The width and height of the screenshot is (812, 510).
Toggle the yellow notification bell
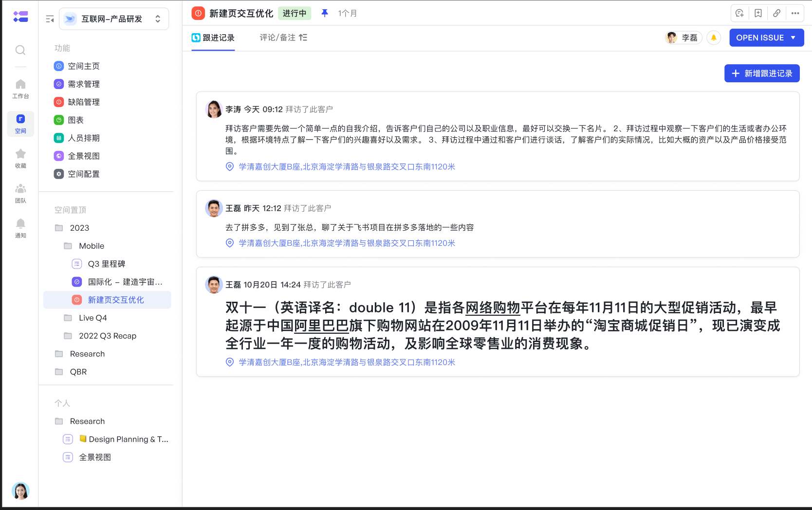[x=714, y=37]
